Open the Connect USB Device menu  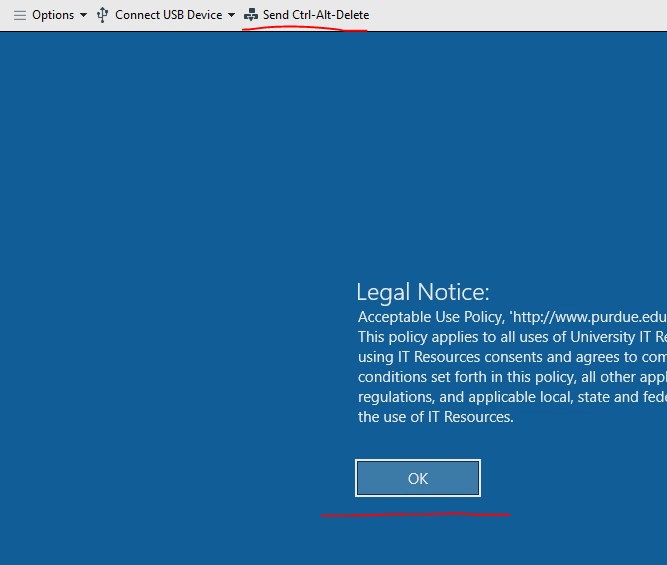pyautogui.click(x=168, y=15)
